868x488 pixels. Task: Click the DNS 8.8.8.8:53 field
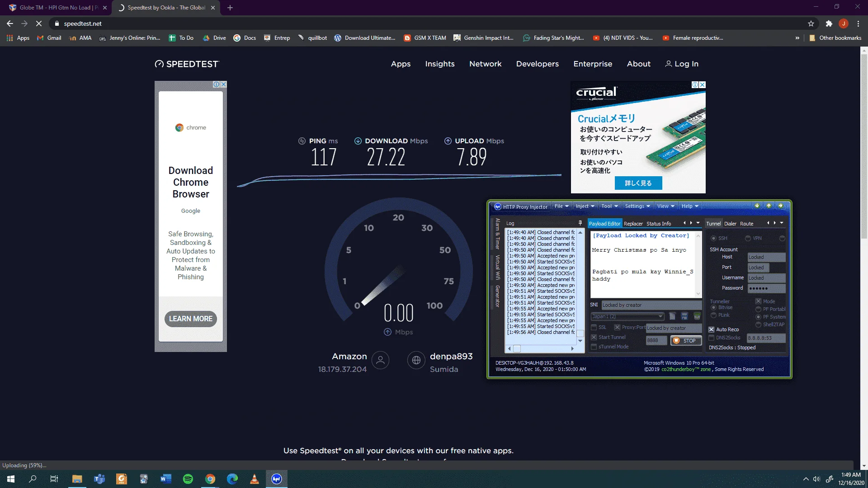(766, 338)
